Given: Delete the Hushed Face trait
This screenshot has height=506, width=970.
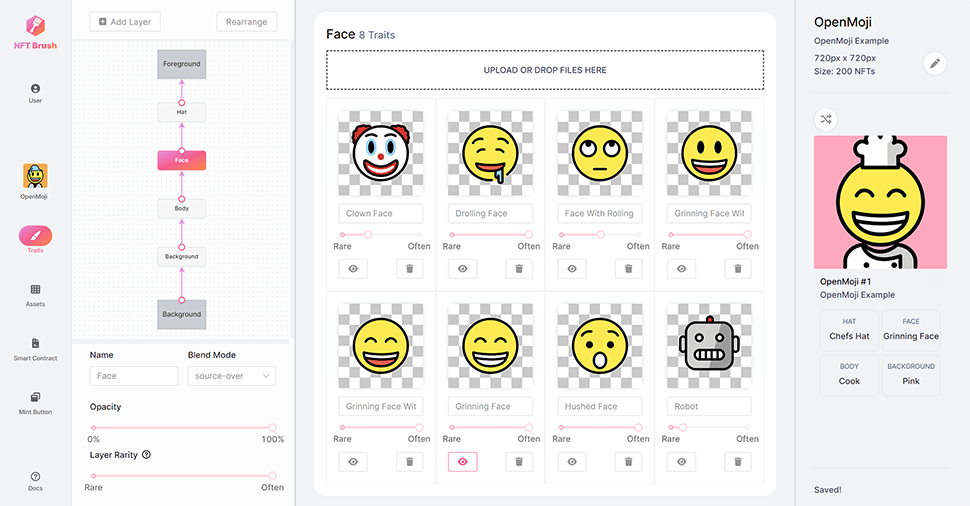Looking at the screenshot, I should pyautogui.click(x=629, y=461).
